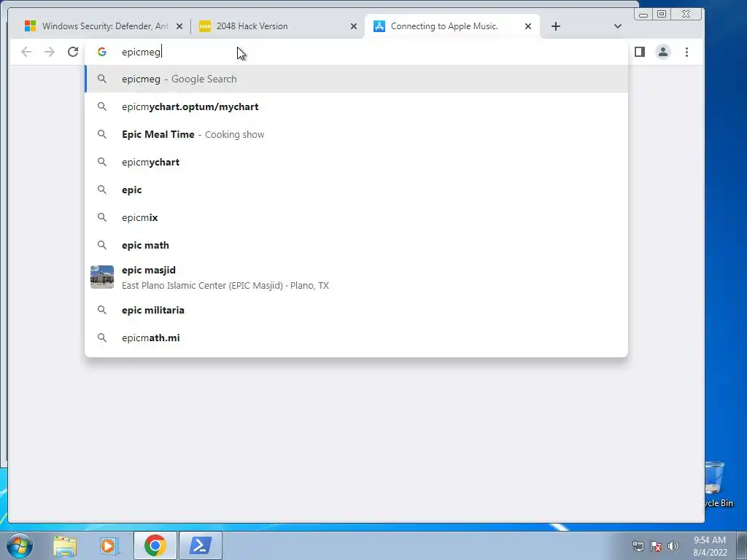
Task: Choose the 'epic' suggestion
Action: (x=356, y=190)
